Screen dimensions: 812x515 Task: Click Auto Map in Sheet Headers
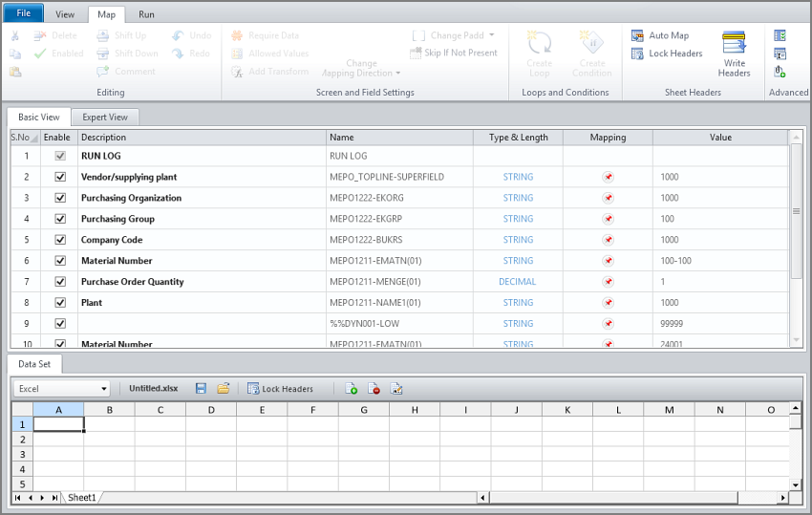660,35
